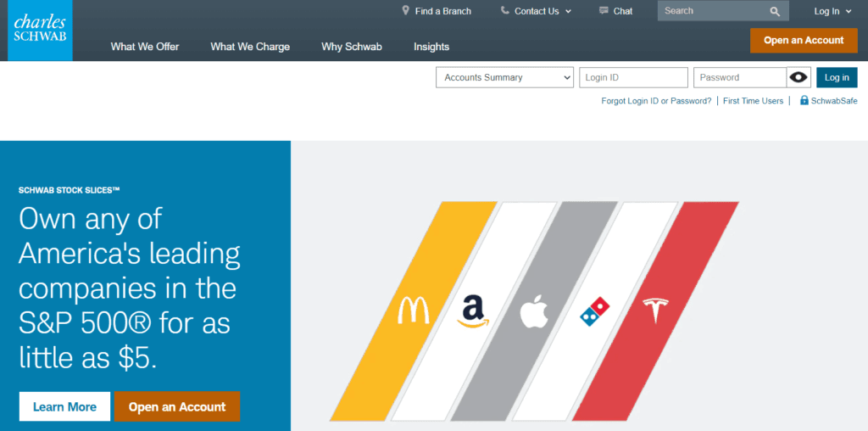The height and width of the screenshot is (431, 868).
Task: Focus the Login ID input field
Action: point(633,77)
